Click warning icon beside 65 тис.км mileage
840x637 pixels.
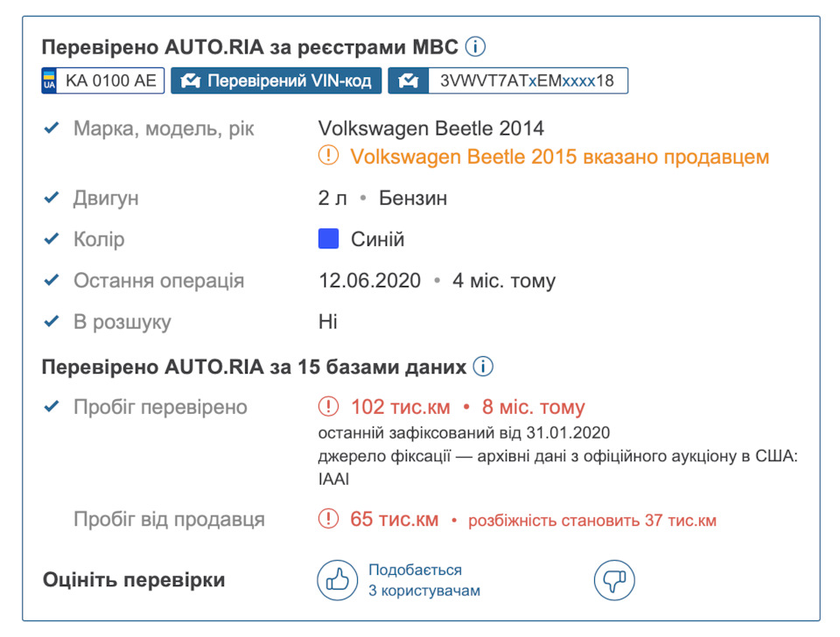(x=328, y=519)
